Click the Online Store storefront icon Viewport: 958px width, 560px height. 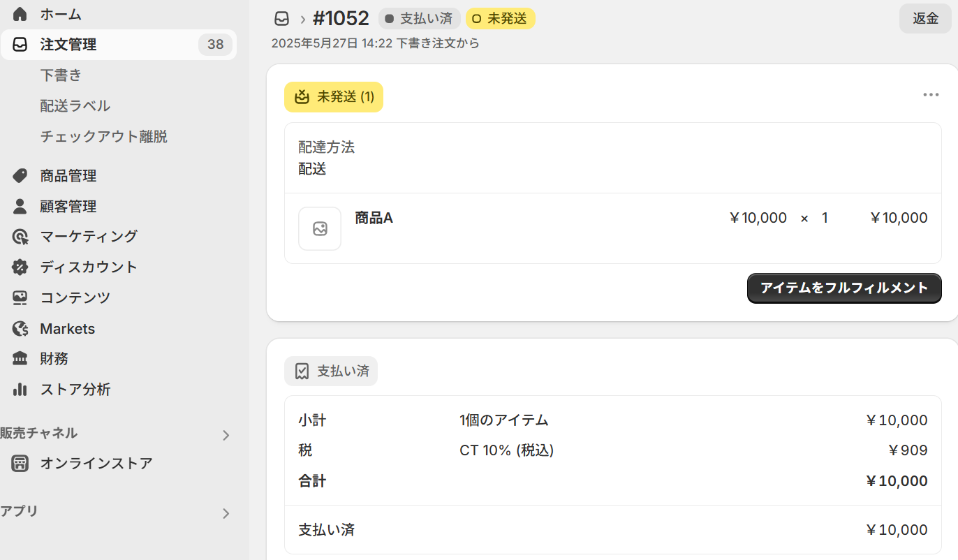click(x=20, y=464)
